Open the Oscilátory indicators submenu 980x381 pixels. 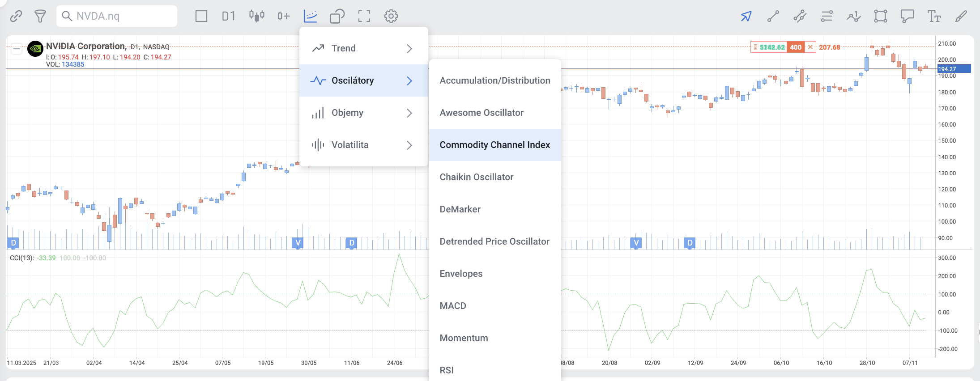click(364, 80)
